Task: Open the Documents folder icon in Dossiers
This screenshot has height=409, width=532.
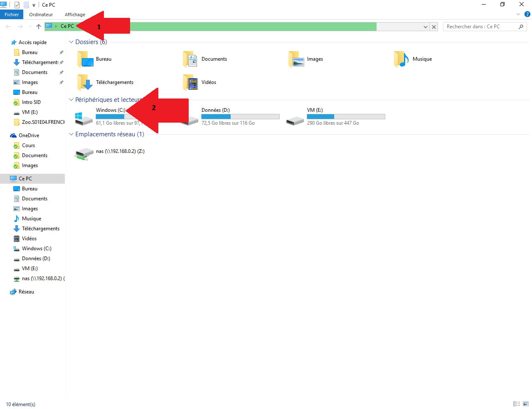Action: click(191, 59)
